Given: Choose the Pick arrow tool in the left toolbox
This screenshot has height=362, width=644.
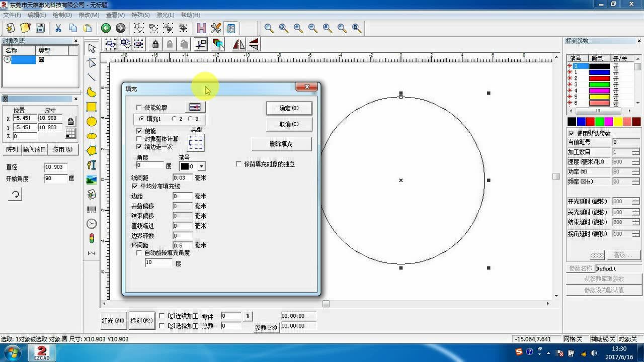Looking at the screenshot, I should coord(92,48).
